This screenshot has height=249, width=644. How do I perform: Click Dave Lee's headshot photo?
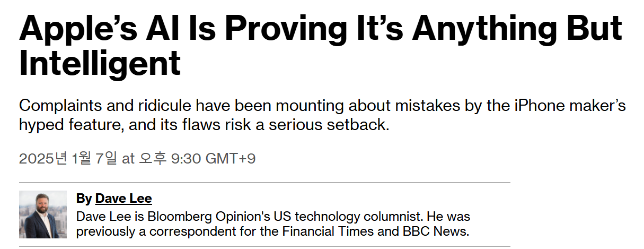point(43,214)
